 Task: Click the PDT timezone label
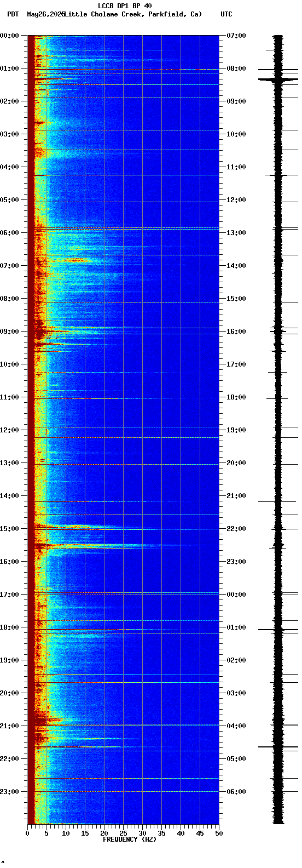pyautogui.click(x=13, y=14)
